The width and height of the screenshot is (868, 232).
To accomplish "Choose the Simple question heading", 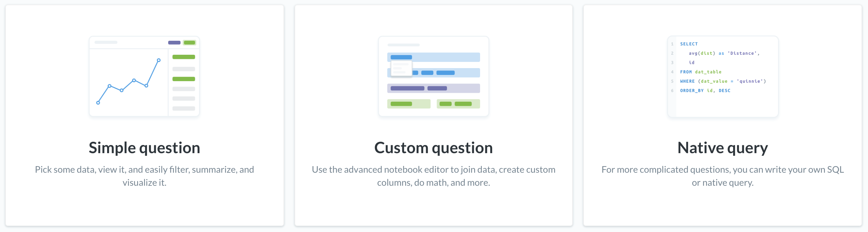I will (144, 148).
